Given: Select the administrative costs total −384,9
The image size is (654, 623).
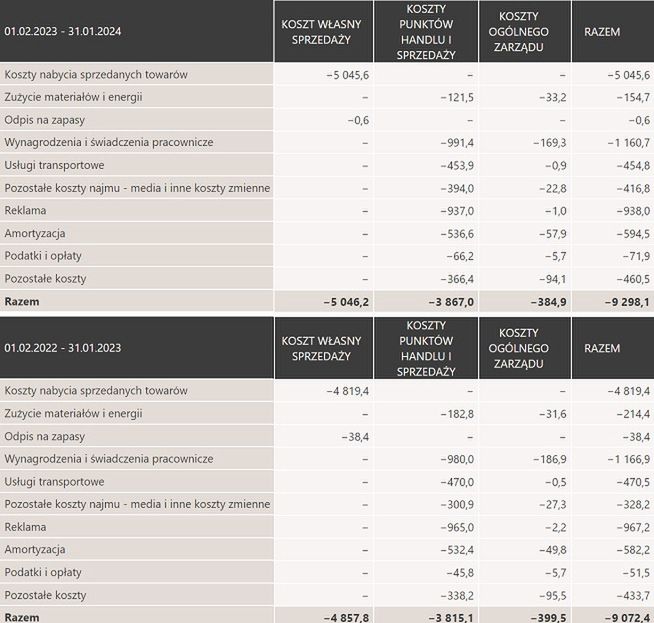Looking at the screenshot, I should click(x=545, y=301).
